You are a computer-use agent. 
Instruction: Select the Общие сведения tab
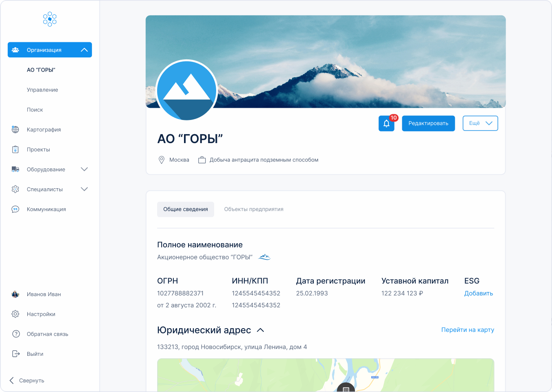click(x=186, y=209)
